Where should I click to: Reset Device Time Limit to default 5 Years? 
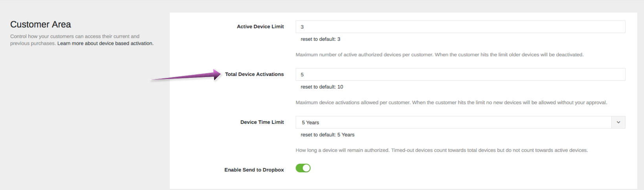(x=327, y=135)
